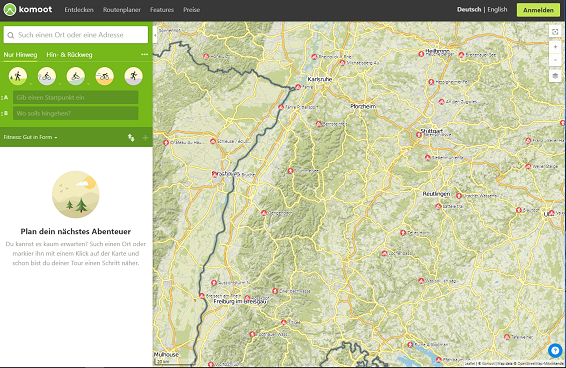Viewport: 566px width, 368px height.
Task: Swap start and destination with arrows icon
Action: click(131, 138)
